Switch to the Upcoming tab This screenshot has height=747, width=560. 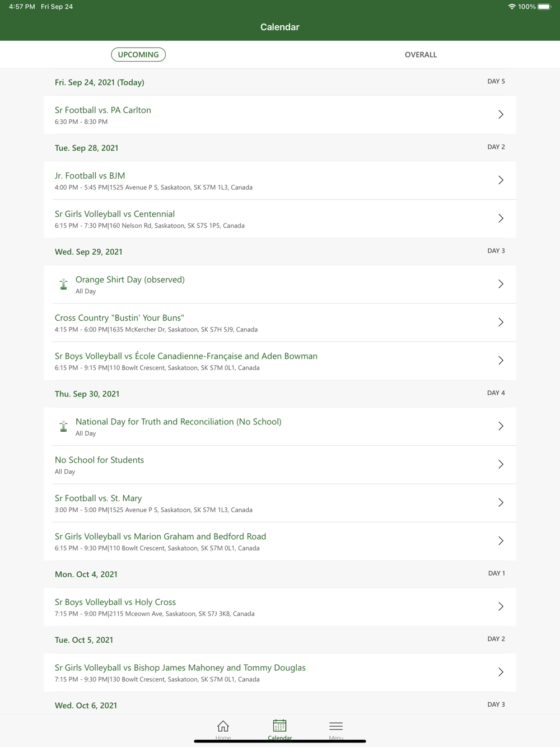[138, 54]
